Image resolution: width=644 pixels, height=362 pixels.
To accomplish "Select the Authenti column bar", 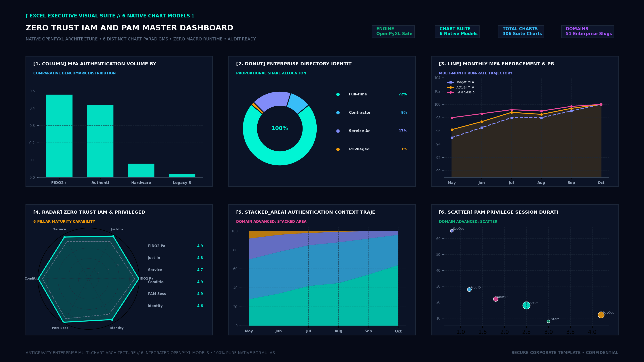I will (100, 141).
